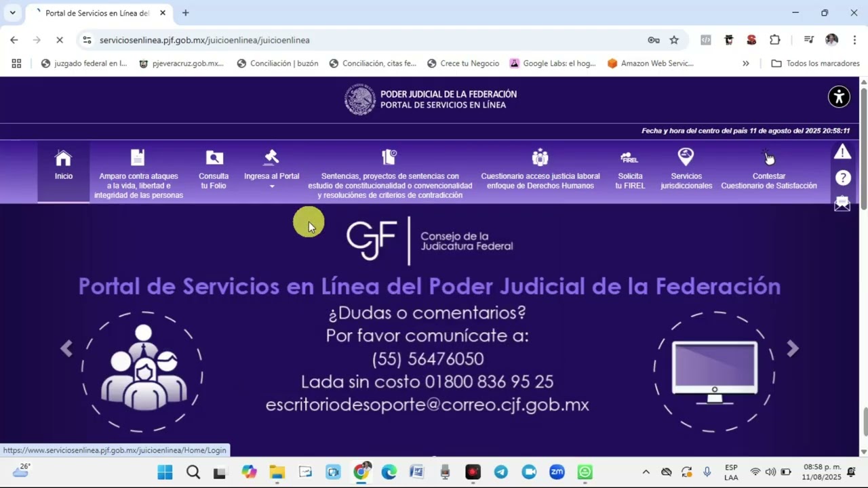
Task: Select the Portal de Servicios en Línea tab
Action: [x=99, y=13]
